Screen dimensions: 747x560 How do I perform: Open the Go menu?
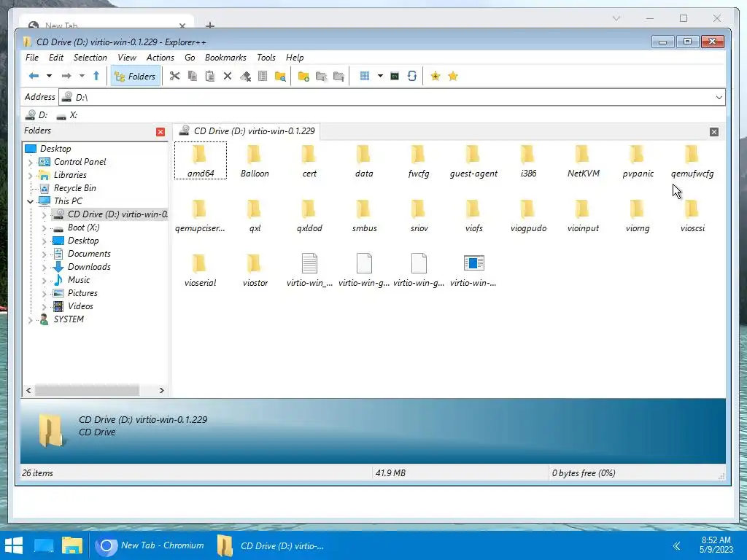point(190,58)
